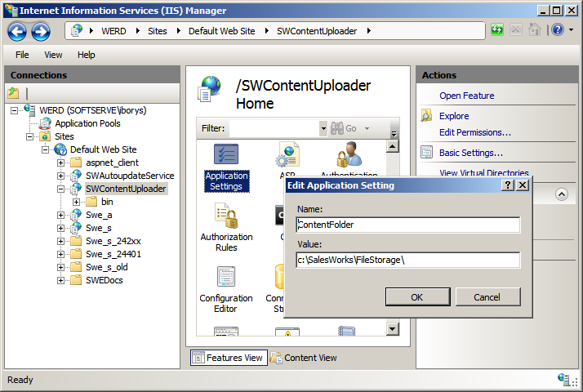Image resolution: width=583 pixels, height=392 pixels.
Task: Select Swe_a application in tree
Action: (x=99, y=215)
